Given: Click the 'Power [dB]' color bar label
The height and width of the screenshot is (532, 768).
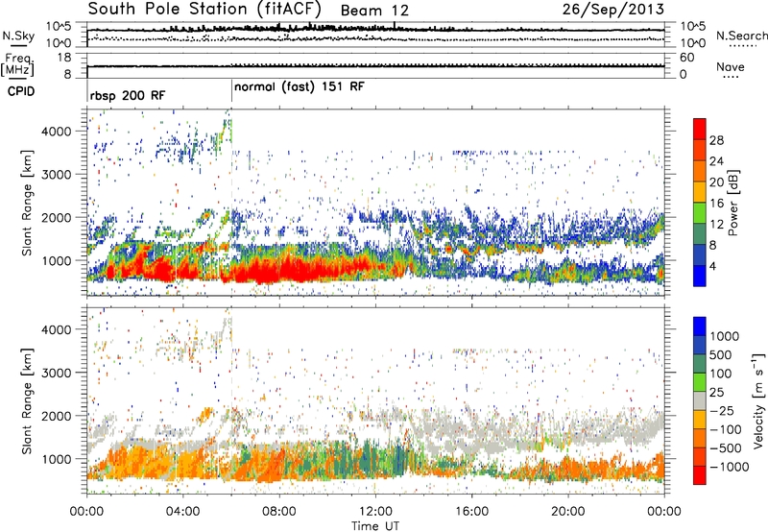Looking at the screenshot, I should [732, 203].
